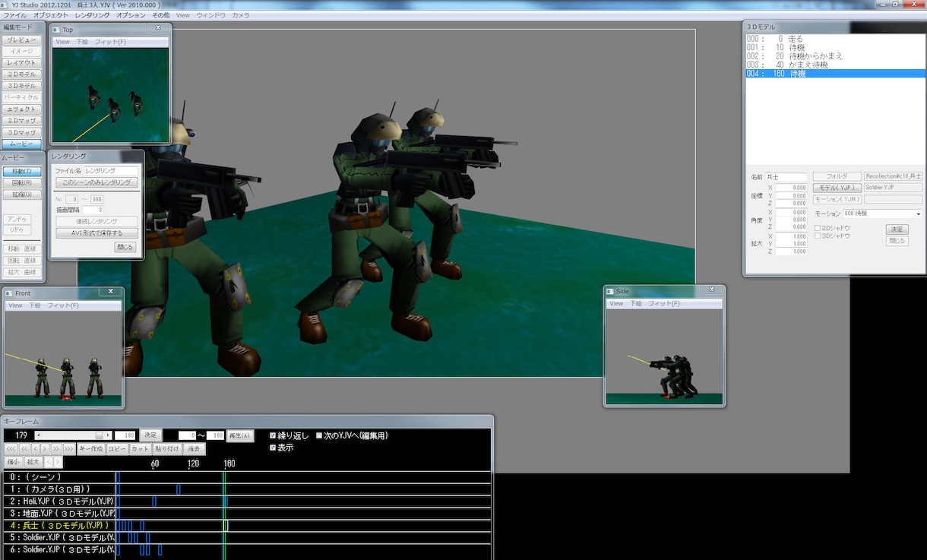The image size is (927, 560).
Task: Toggle the 繰り返し repeat checkbox
Action: click(274, 436)
